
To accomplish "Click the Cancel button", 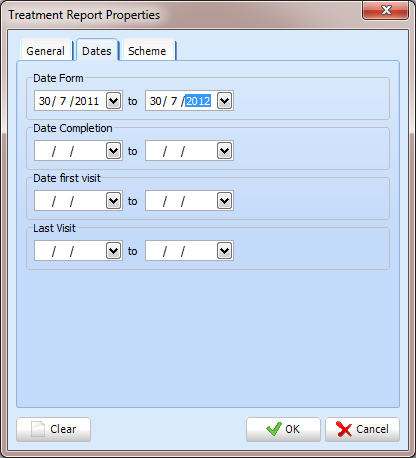I will click(362, 429).
